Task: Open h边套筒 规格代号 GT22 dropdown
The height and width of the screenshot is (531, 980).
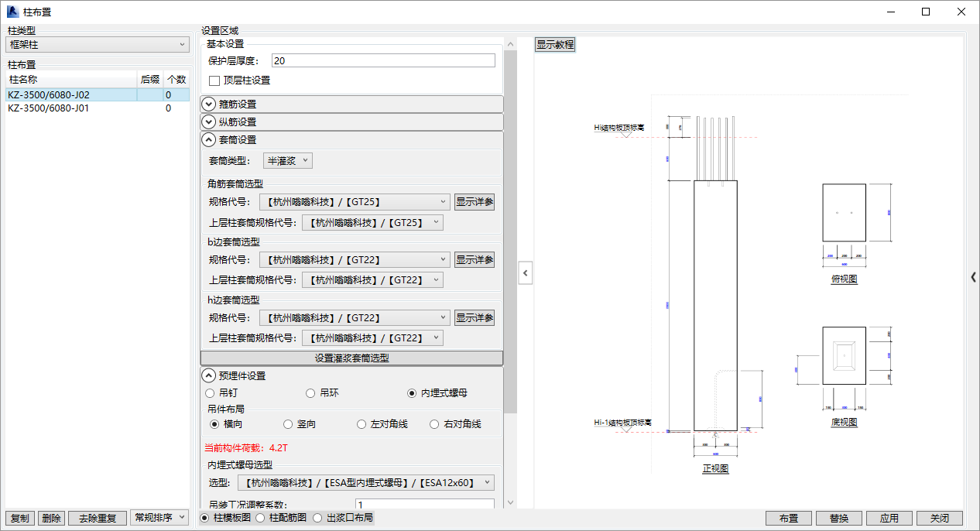Action: pos(355,318)
